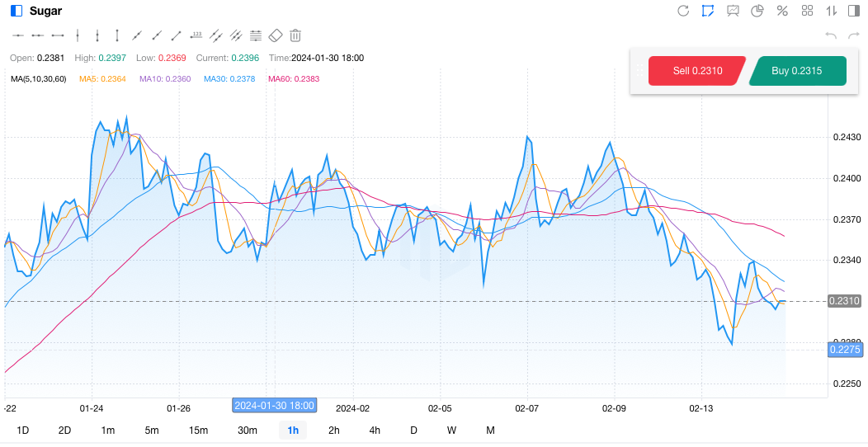Select the eraser drawing tool

[276, 35]
